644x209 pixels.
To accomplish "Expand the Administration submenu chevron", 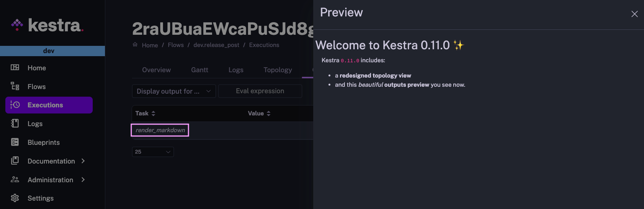I will click(83, 180).
